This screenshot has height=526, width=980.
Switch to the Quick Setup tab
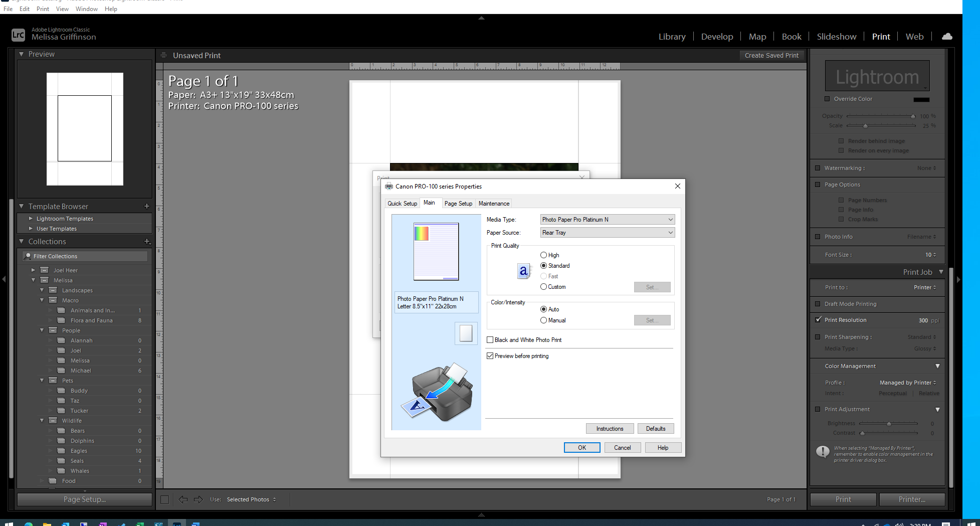click(x=402, y=204)
